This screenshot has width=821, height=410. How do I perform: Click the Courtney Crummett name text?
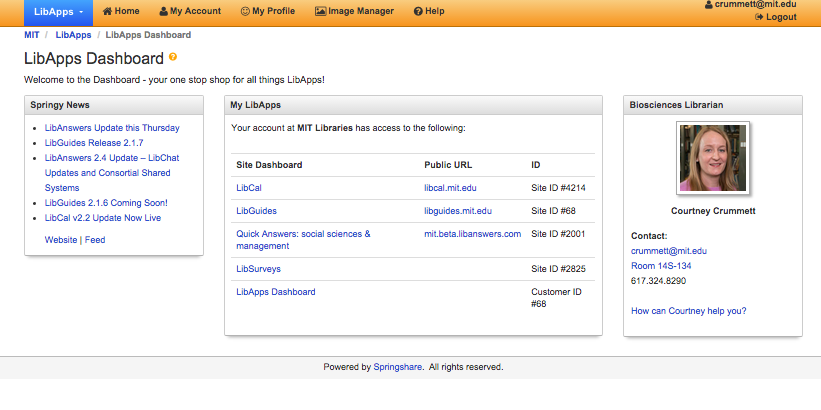pos(713,211)
